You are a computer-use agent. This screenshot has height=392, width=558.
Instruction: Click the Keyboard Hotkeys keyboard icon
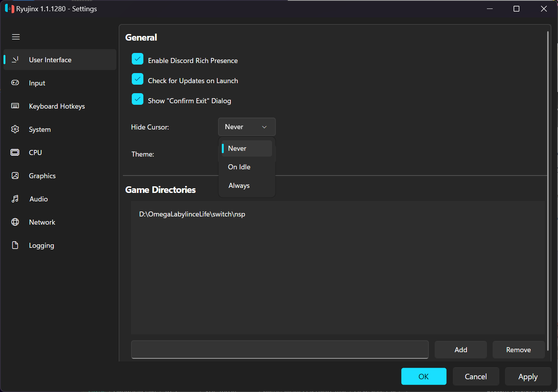point(15,106)
